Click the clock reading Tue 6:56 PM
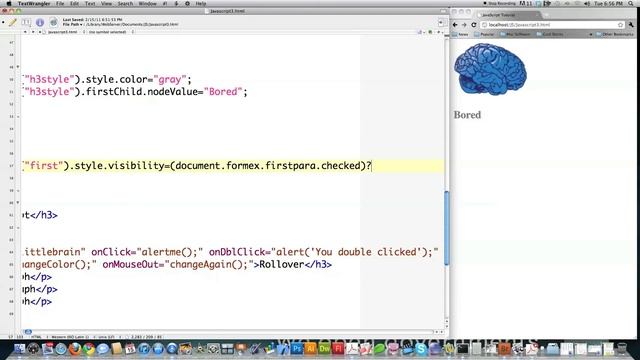Screen dimensions: 640x360 608,3
